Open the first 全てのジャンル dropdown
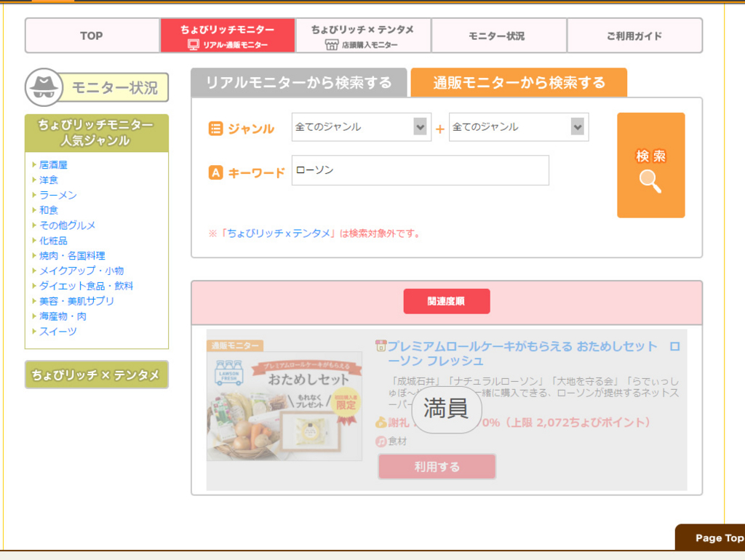The image size is (745, 560). 361,127
